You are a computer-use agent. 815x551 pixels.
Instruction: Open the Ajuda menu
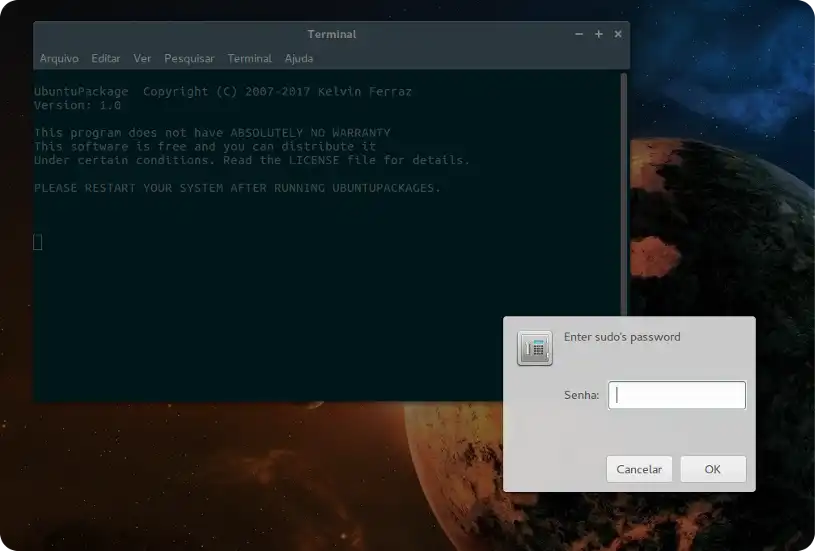point(299,58)
